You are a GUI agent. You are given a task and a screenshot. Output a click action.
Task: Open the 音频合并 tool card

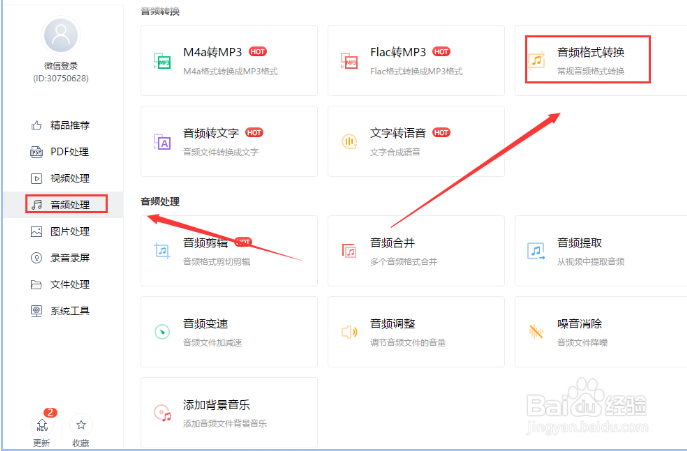pyautogui.click(x=416, y=251)
